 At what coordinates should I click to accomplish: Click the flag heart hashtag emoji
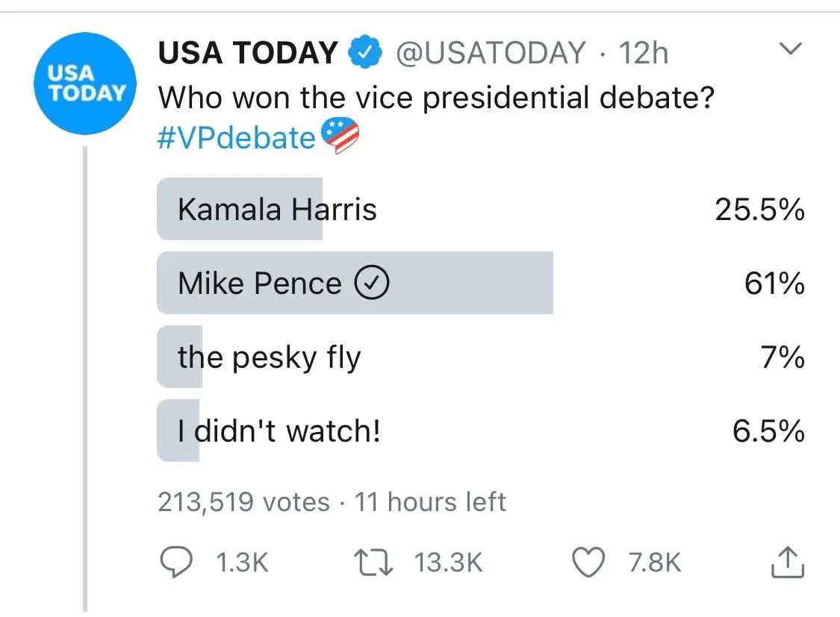[x=340, y=137]
